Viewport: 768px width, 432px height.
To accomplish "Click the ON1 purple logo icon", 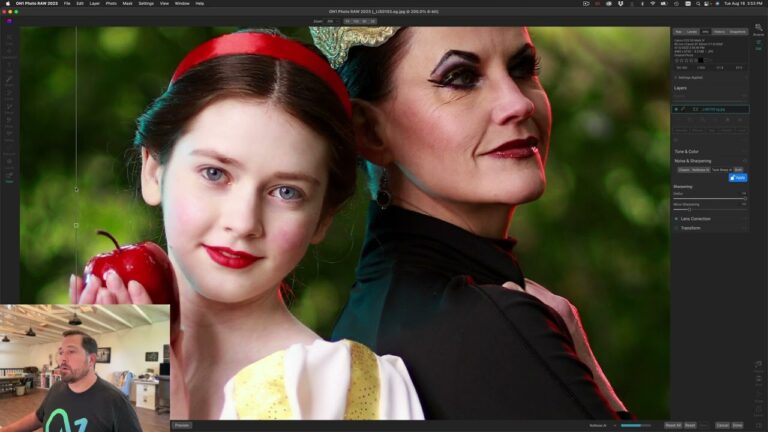I will point(9,21).
